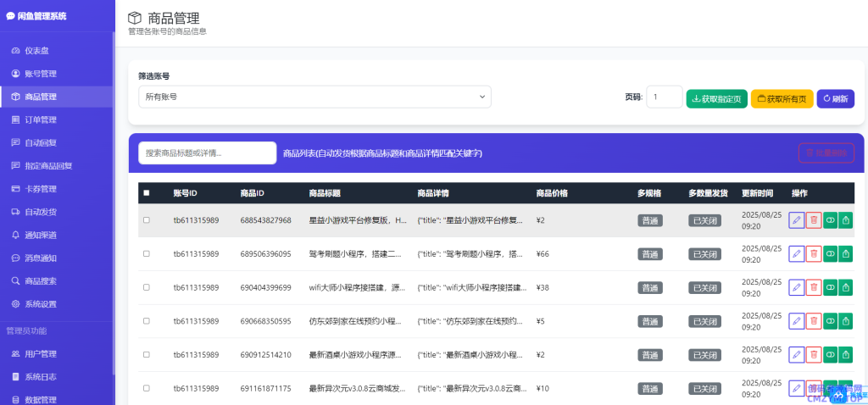Click the delete icon for item 690912514210
The width and height of the screenshot is (868, 405).
click(814, 355)
